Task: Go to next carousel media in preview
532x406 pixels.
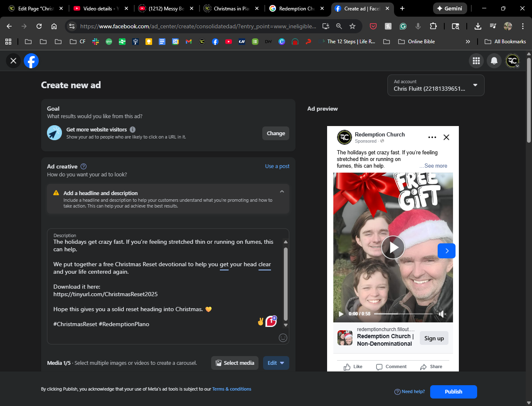Action: pos(446,251)
